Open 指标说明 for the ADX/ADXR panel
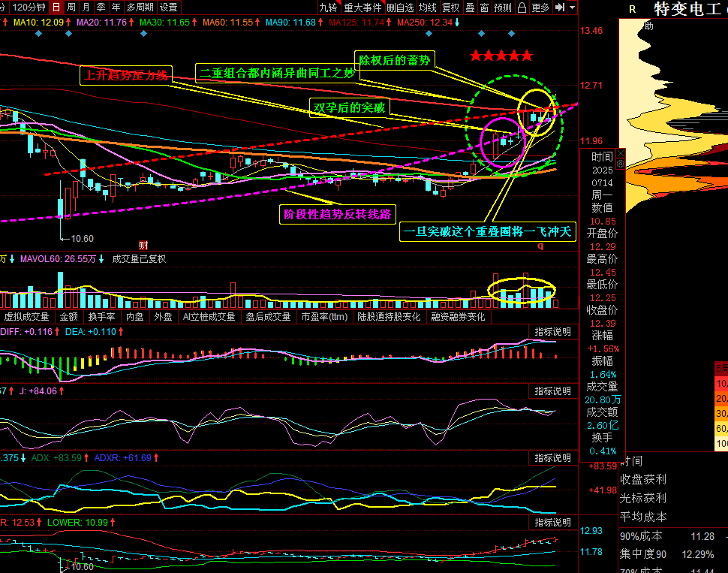This screenshot has width=728, height=573. [552, 458]
